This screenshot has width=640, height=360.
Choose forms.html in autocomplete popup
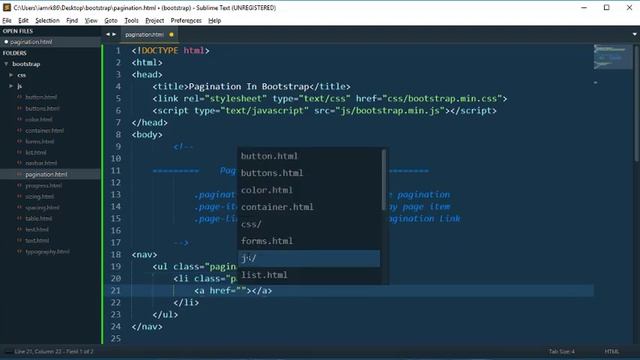coord(309,241)
